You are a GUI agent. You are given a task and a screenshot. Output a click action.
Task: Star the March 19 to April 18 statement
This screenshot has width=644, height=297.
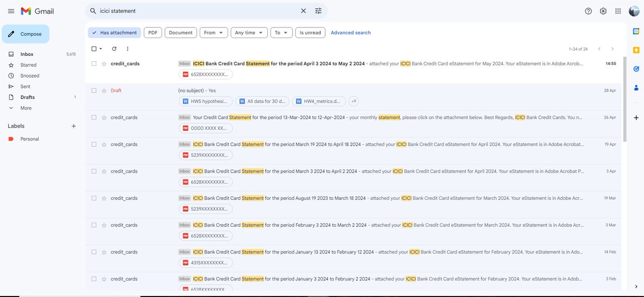(104, 144)
